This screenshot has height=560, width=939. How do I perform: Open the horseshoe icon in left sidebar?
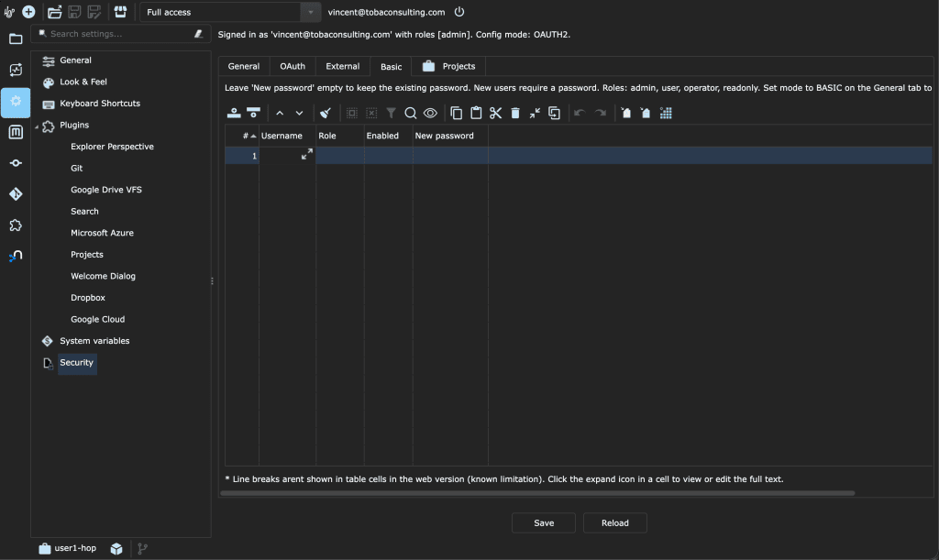click(16, 257)
